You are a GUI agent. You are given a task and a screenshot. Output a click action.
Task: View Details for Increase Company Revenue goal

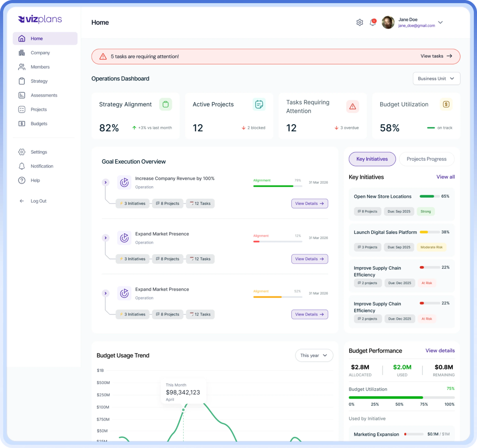click(309, 203)
